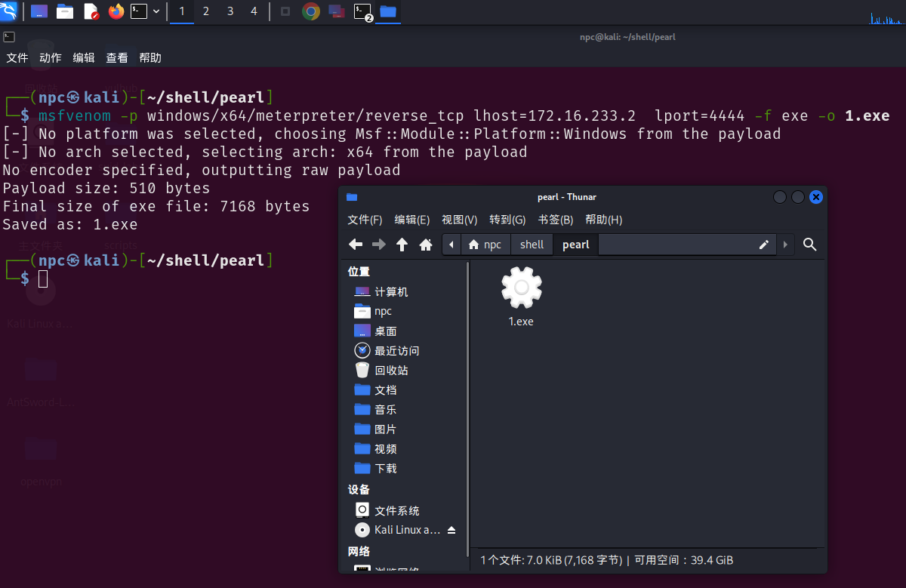Click the status bar file count text
The width and height of the screenshot is (906, 588).
tap(607, 560)
